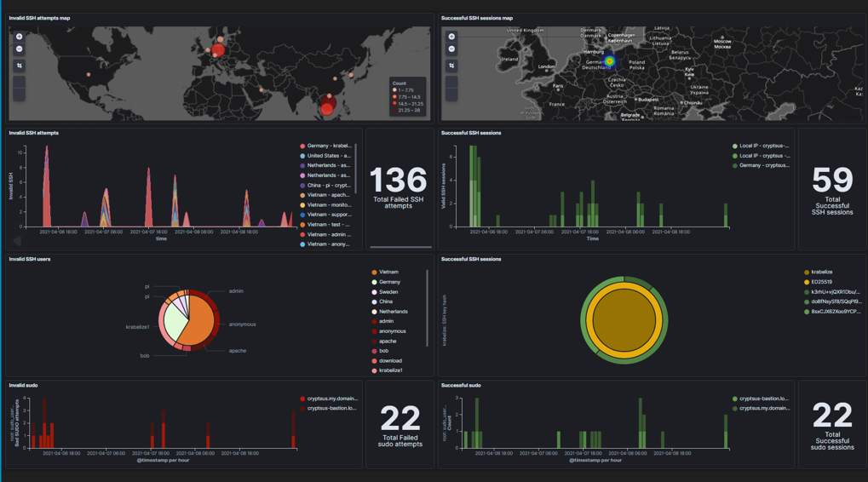Image resolution: width=868 pixels, height=482 pixels.
Task: Click the heatmap hotspot over Germany
Action: [609, 61]
